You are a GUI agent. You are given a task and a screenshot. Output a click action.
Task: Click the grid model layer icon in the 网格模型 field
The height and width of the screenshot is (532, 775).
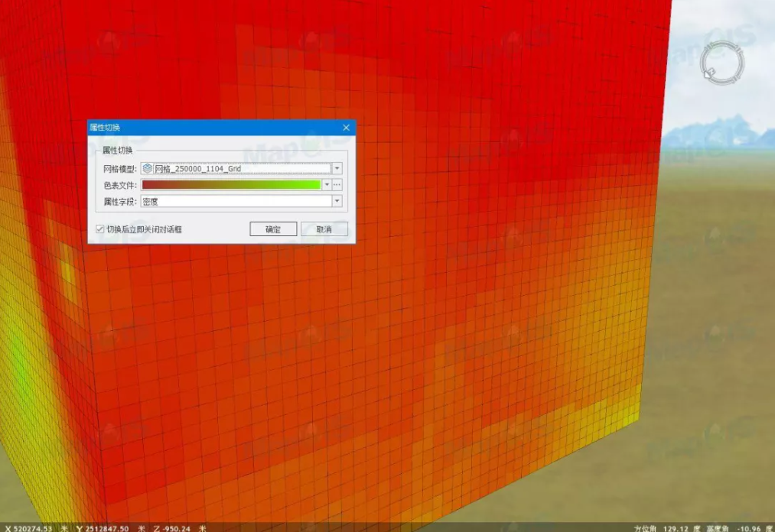(148, 168)
